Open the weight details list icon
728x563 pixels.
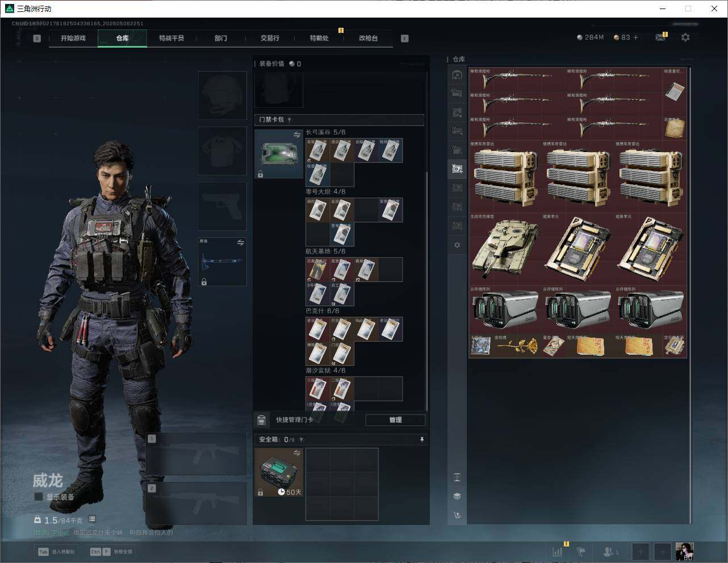[x=92, y=519]
